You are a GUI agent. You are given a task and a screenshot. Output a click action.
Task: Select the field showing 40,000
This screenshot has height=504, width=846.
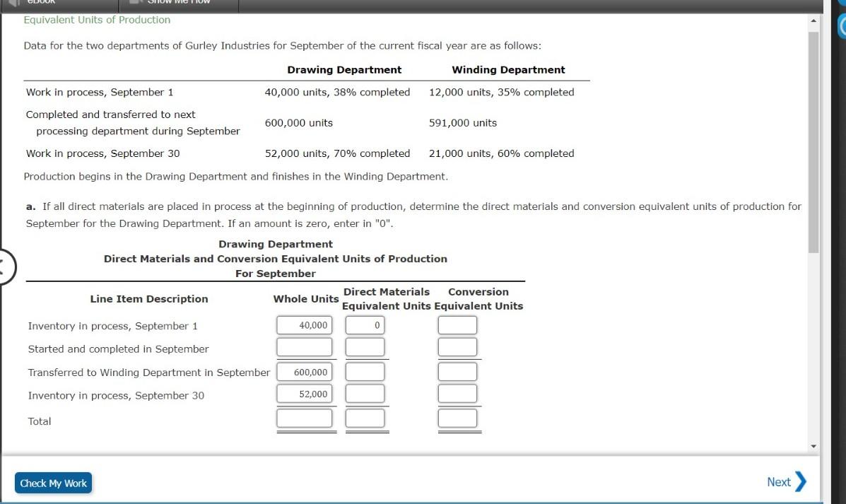coord(304,324)
